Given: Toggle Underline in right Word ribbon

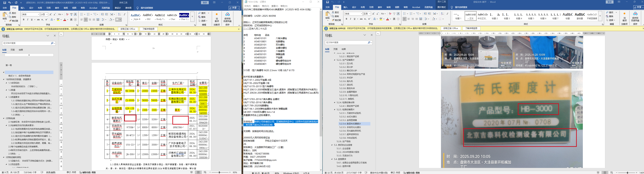Looking at the screenshot, I should coord(355,19).
